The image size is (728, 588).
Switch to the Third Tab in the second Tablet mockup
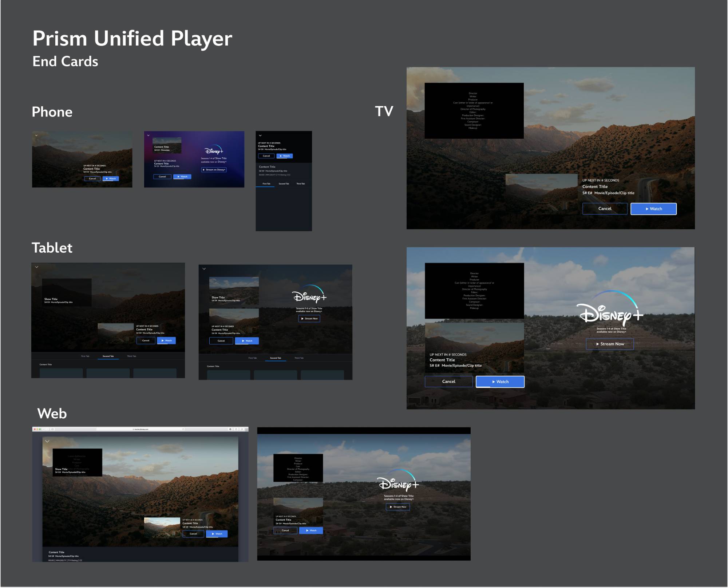(299, 358)
